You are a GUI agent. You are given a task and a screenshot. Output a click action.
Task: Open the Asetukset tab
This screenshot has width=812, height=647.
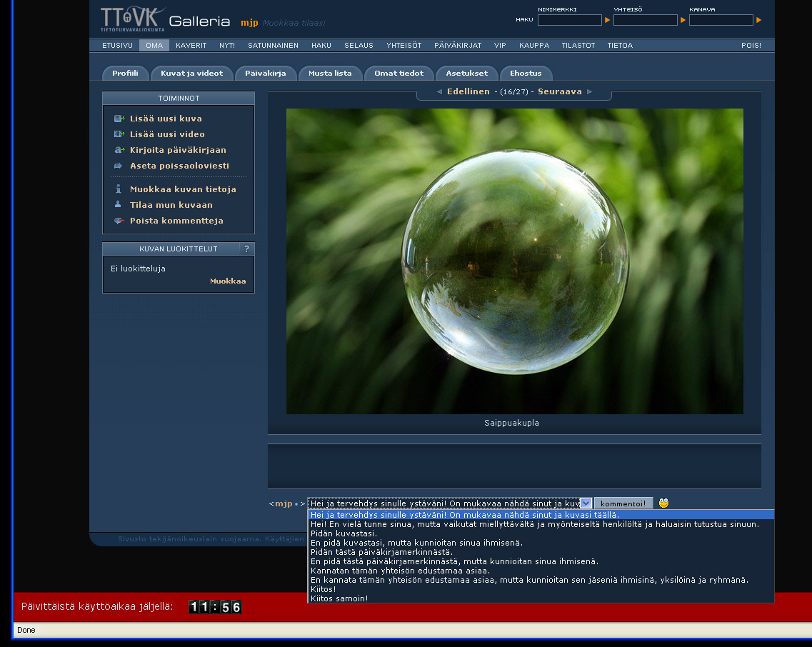[x=466, y=74]
